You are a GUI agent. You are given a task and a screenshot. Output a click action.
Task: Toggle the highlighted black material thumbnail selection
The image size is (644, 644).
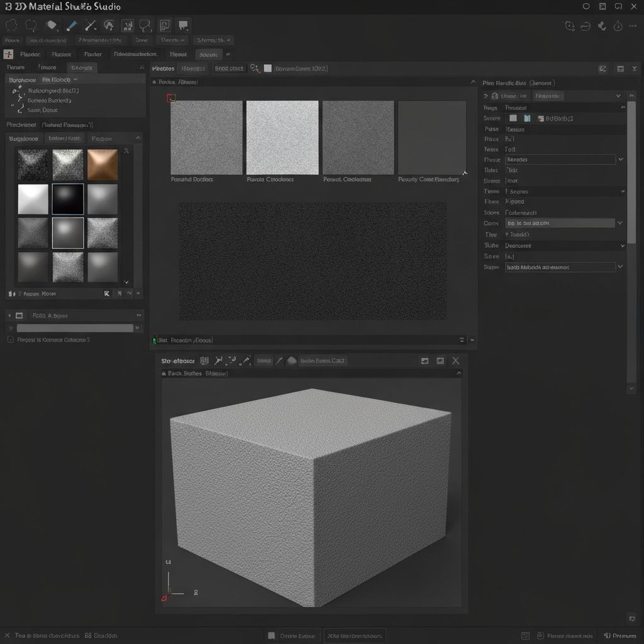coord(68,198)
